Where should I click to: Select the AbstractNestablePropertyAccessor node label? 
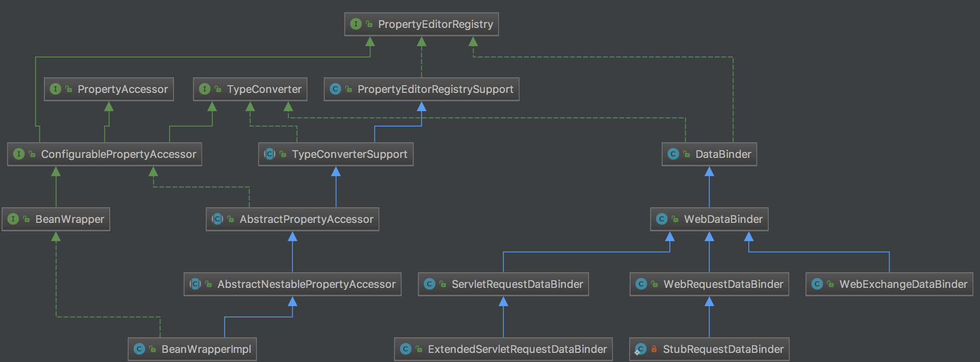306,284
